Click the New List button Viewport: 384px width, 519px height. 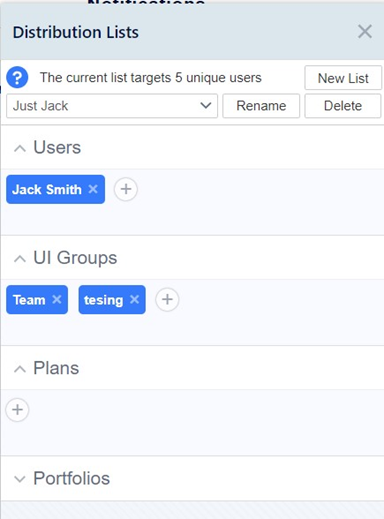pos(343,78)
